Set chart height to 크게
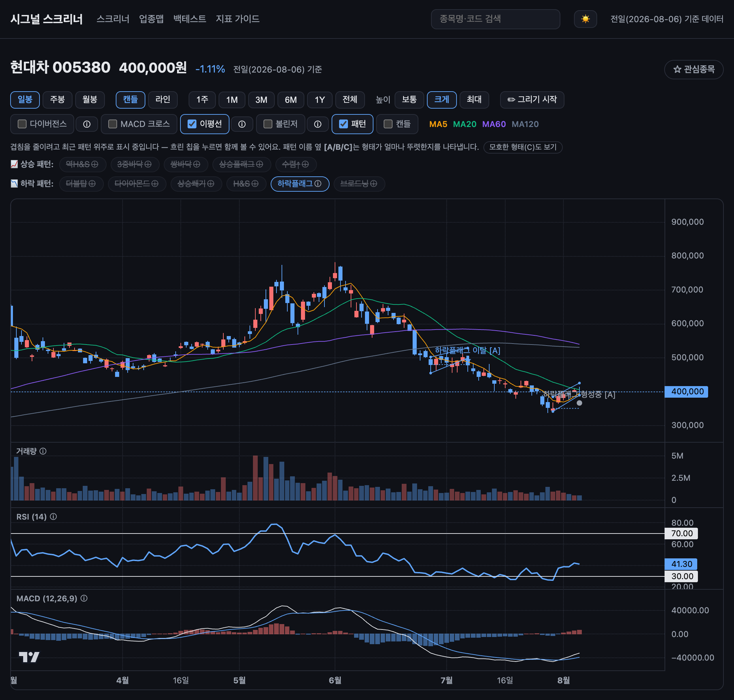734x700 pixels. pyautogui.click(x=442, y=100)
